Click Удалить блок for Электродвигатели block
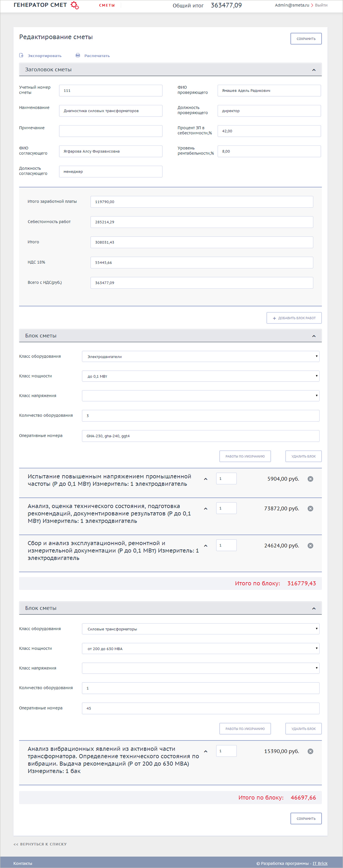Image resolution: width=343 pixels, height=868 pixels. tap(303, 456)
